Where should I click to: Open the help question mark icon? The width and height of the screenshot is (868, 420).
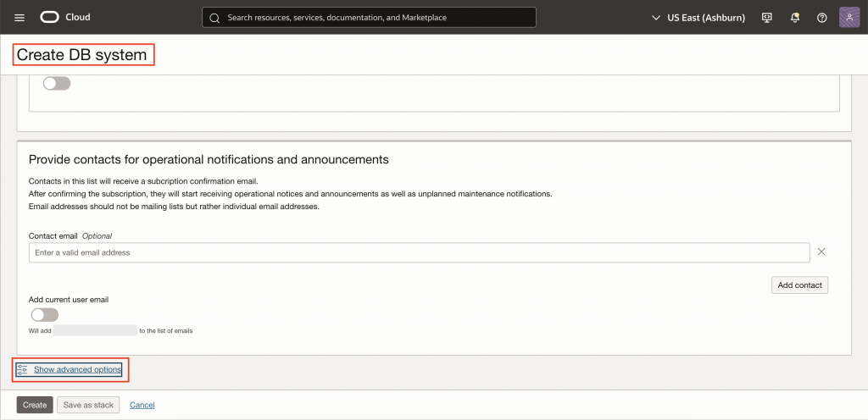point(821,17)
